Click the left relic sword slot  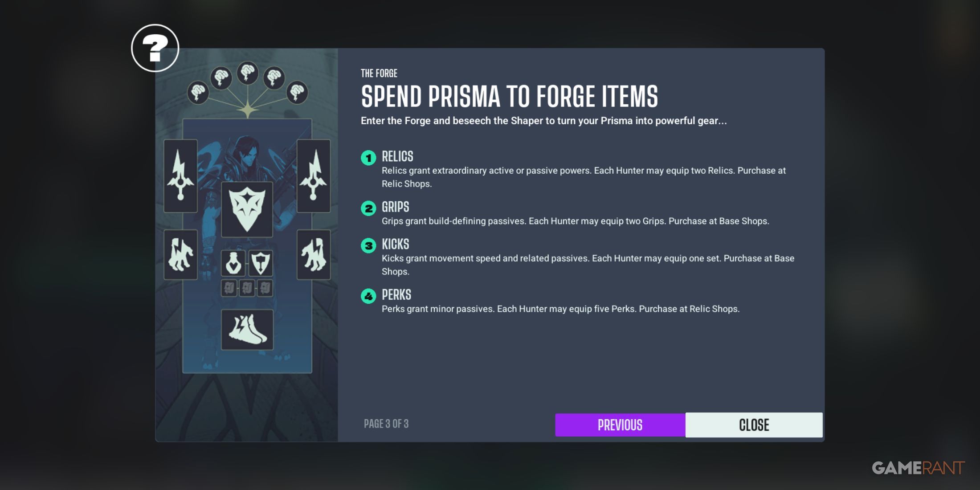tap(180, 176)
